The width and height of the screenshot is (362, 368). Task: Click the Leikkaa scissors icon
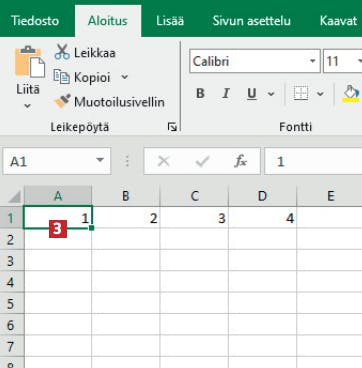pyautogui.click(x=62, y=52)
